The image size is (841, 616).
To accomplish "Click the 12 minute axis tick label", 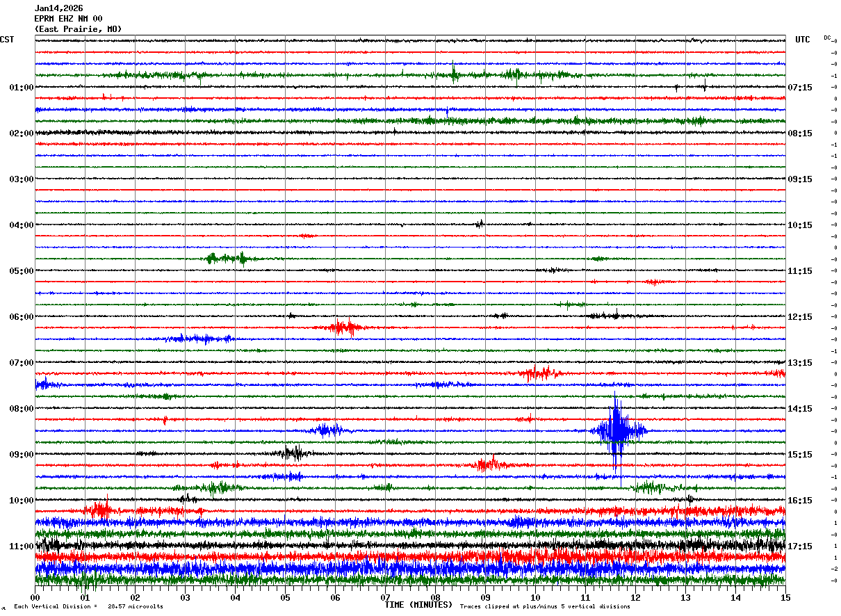I will pyautogui.click(x=635, y=597).
